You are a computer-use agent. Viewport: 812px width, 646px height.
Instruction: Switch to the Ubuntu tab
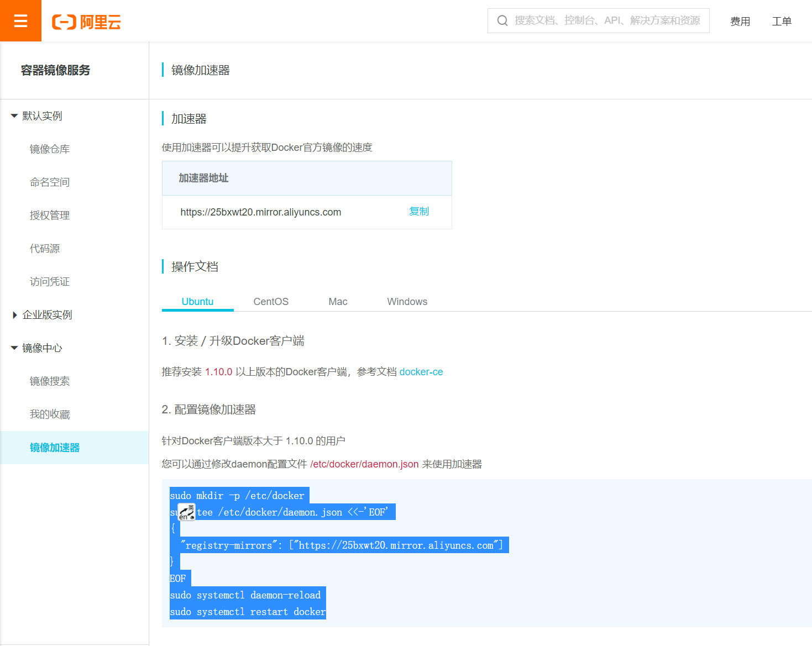coord(197,302)
